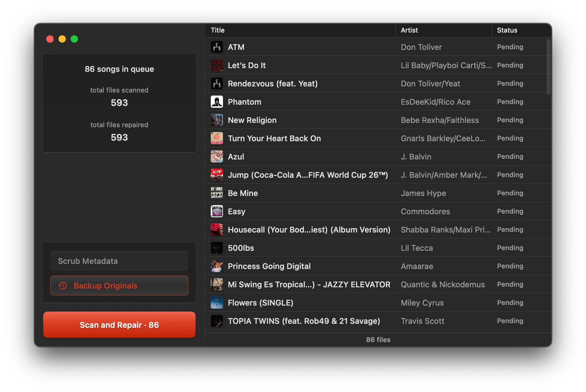Click the Easy album artwork
This screenshot has height=392, width=586.
tap(217, 212)
